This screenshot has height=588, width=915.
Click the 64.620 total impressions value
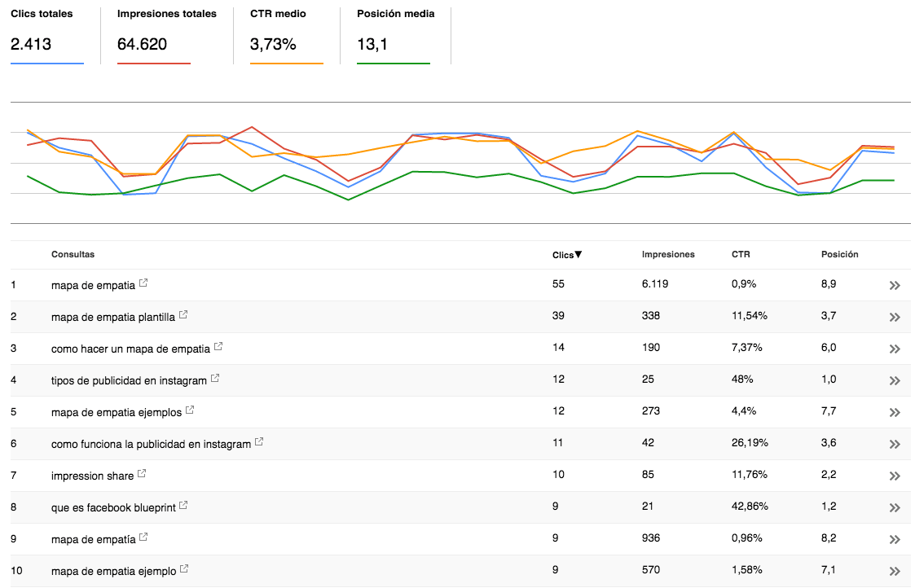pyautogui.click(x=142, y=44)
